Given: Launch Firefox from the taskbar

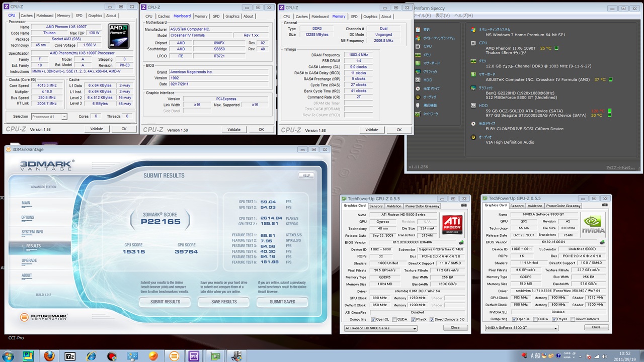Looking at the screenshot, I should click(x=49, y=356).
